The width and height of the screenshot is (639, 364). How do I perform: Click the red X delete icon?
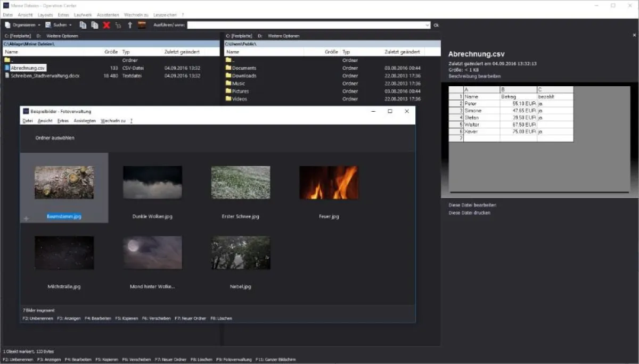click(105, 24)
